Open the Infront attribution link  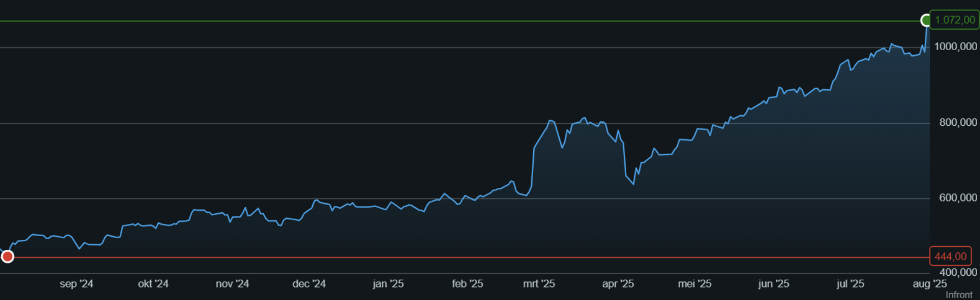[959, 295]
